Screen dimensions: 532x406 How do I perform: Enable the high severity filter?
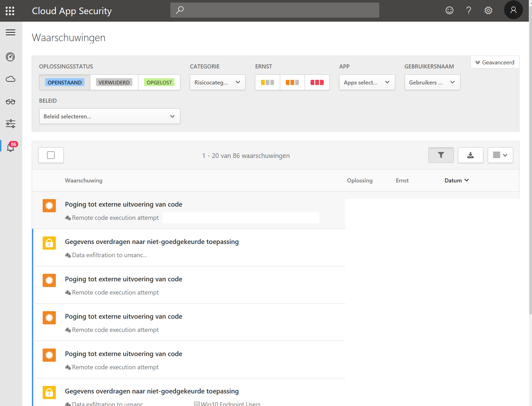[x=317, y=82]
